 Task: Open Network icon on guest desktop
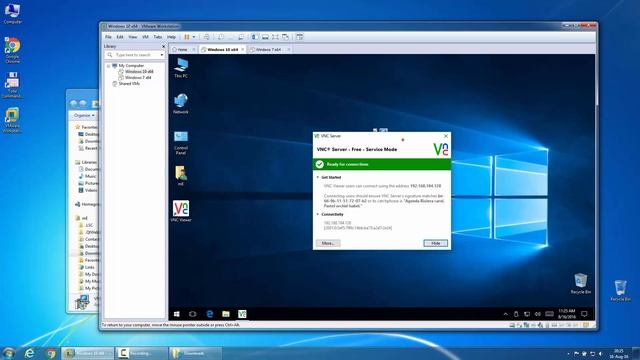click(x=181, y=104)
